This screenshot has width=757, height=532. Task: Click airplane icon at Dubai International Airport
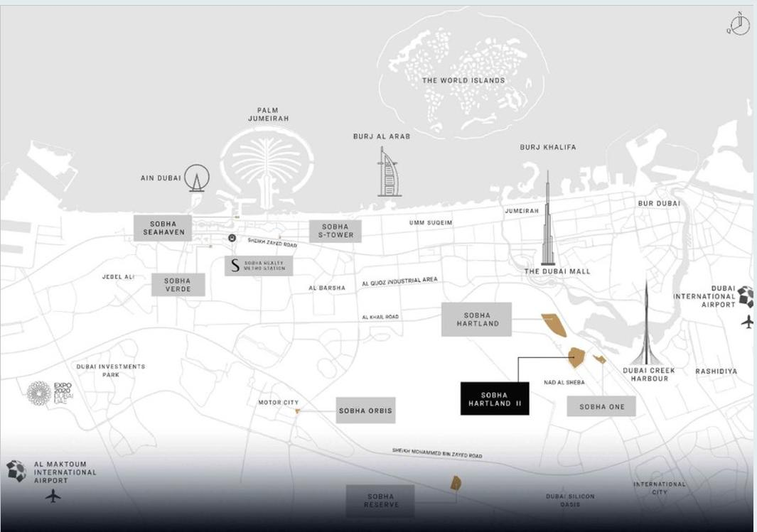coord(747,322)
